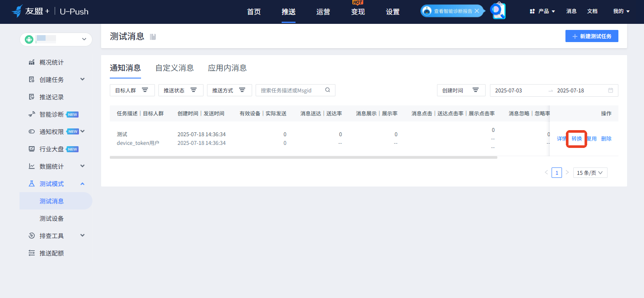Open the 运营 top navigation tab

pyautogui.click(x=323, y=12)
